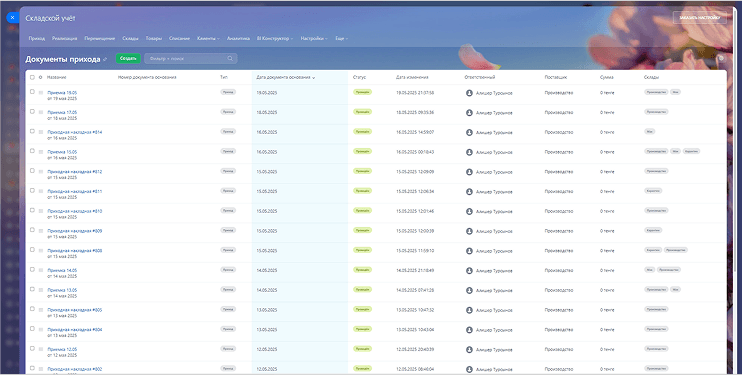
Task: Open the Товары tab
Action: pos(154,38)
